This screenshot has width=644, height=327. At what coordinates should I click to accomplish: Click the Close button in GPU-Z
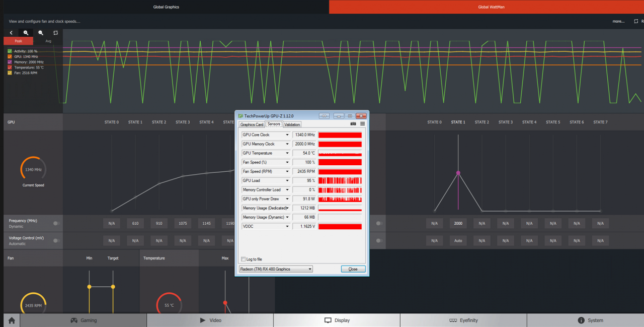353,269
